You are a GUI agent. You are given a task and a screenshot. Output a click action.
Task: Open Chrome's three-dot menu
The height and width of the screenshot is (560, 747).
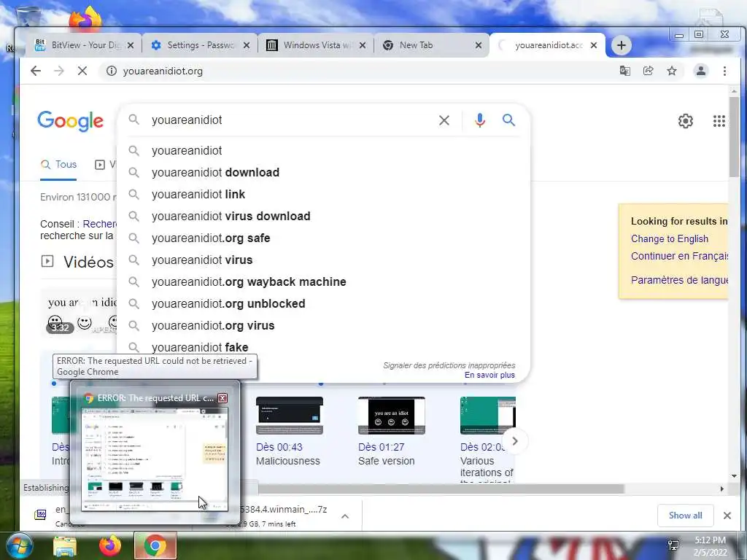tap(724, 71)
